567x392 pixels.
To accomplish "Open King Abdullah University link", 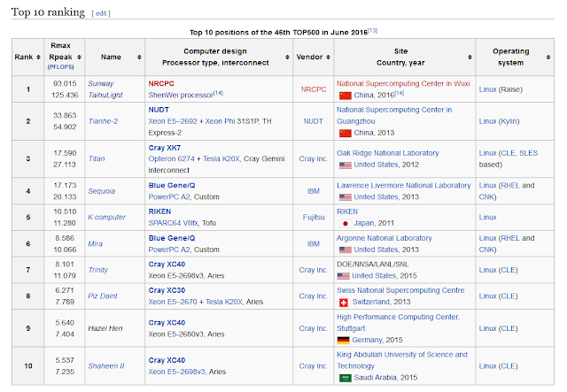I will point(402,360).
